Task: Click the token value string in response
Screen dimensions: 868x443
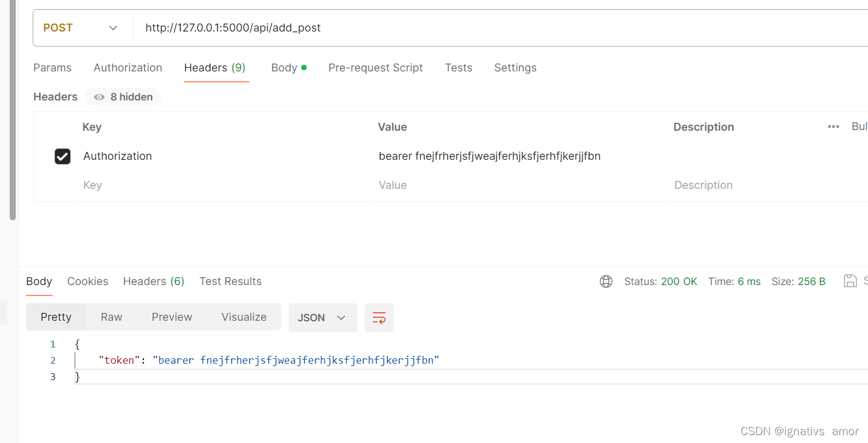Action: tap(296, 361)
